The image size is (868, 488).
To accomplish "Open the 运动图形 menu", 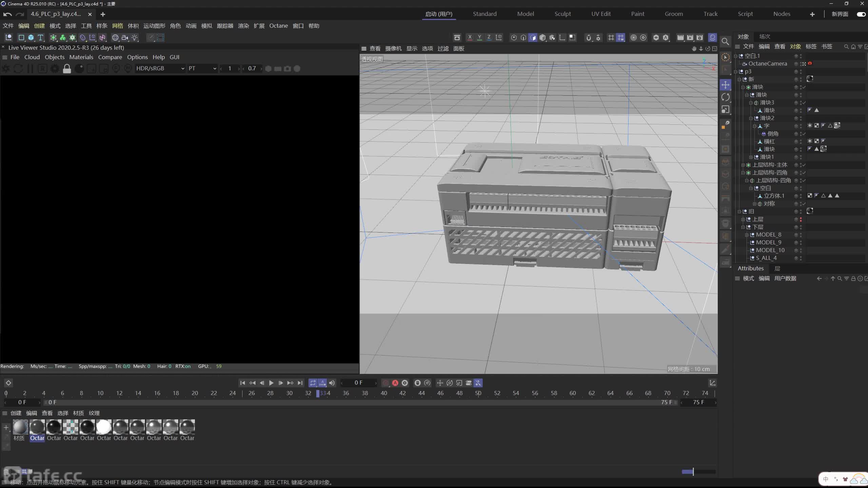I will (154, 26).
